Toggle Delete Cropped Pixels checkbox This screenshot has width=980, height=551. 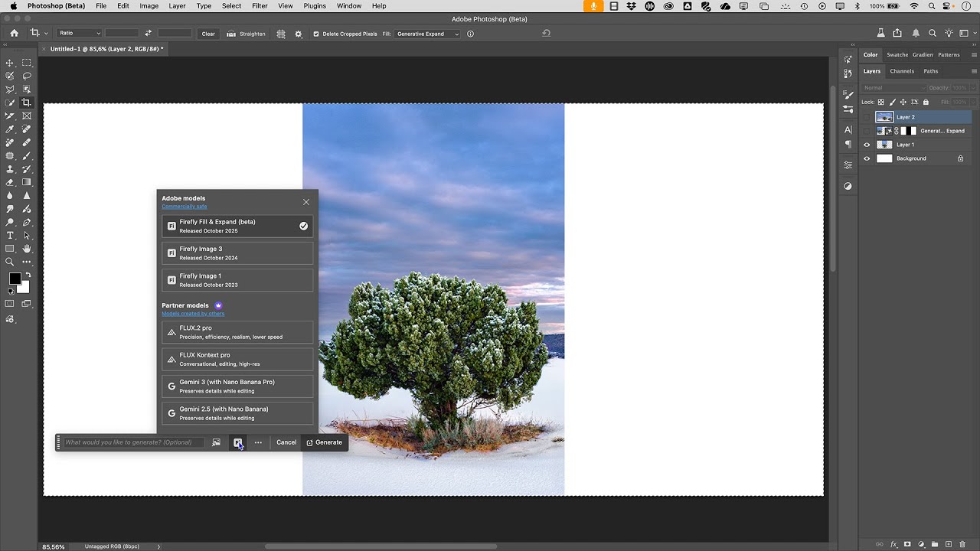point(316,34)
